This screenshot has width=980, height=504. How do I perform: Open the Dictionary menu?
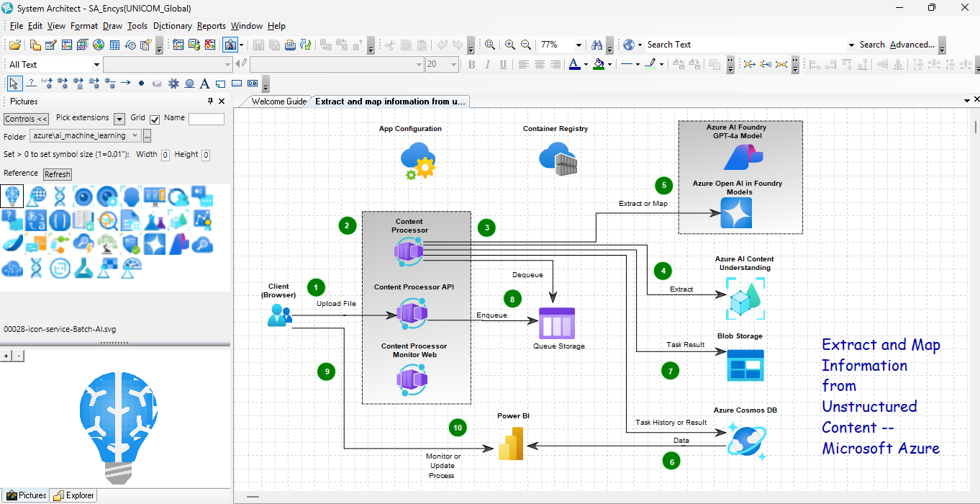click(172, 26)
